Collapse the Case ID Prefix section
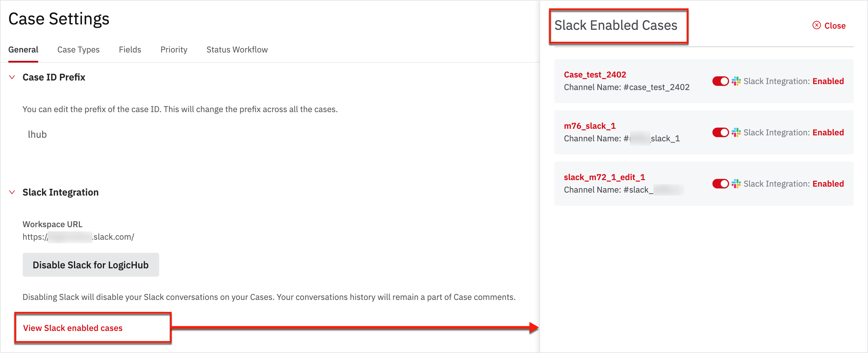Viewport: 868px width, 353px height. [12, 77]
